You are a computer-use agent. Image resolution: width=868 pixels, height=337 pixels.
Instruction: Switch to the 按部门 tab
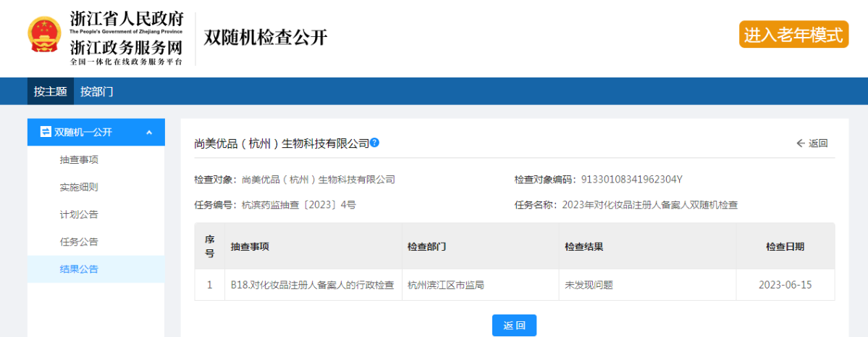pos(96,91)
